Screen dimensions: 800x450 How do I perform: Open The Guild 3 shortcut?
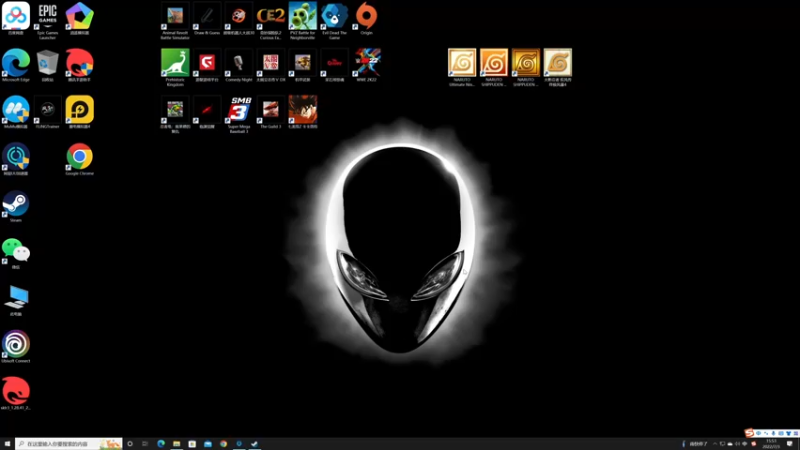tap(270, 112)
